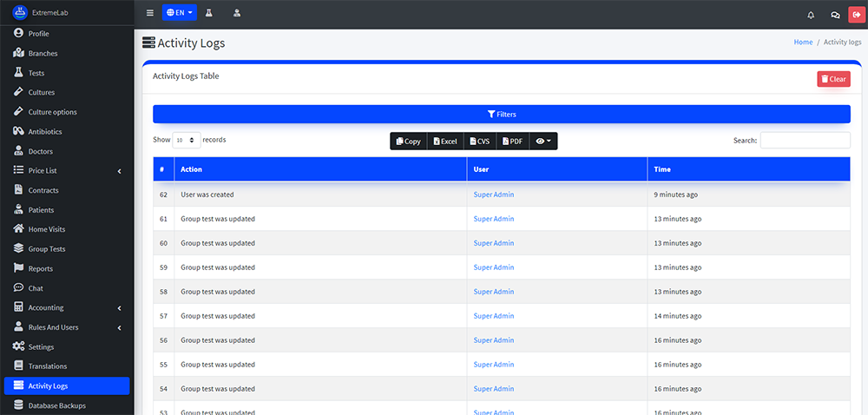Image resolution: width=868 pixels, height=415 pixels.
Task: Export table with the Excel button
Action: 445,141
